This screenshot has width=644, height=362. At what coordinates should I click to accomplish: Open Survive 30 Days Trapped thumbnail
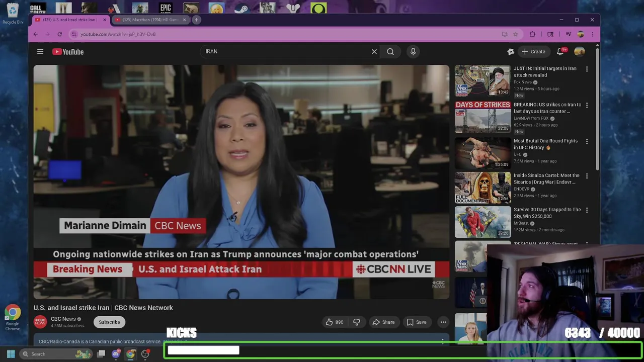[482, 222]
